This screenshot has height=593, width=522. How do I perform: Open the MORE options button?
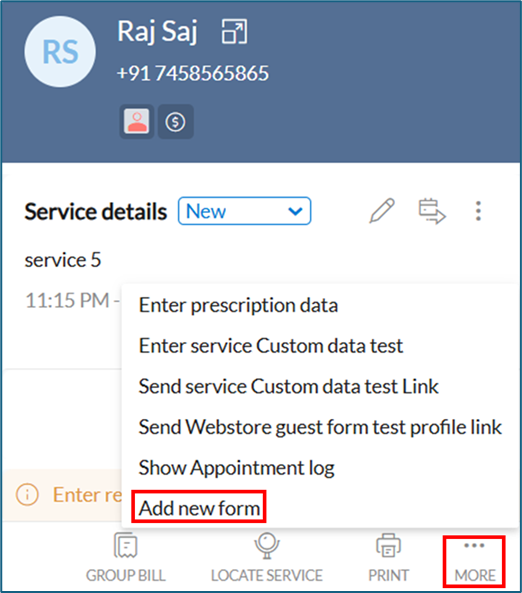pos(475,561)
